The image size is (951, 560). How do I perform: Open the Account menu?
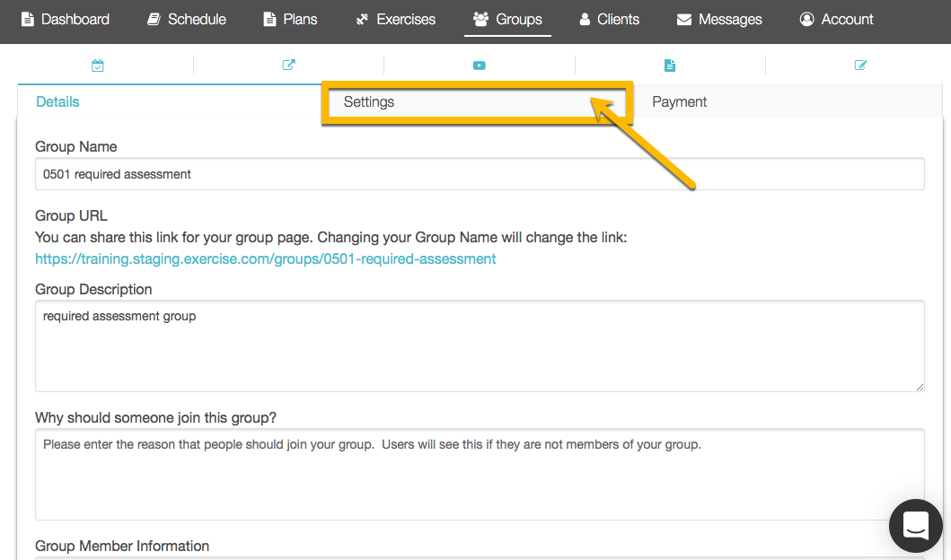[x=836, y=20]
